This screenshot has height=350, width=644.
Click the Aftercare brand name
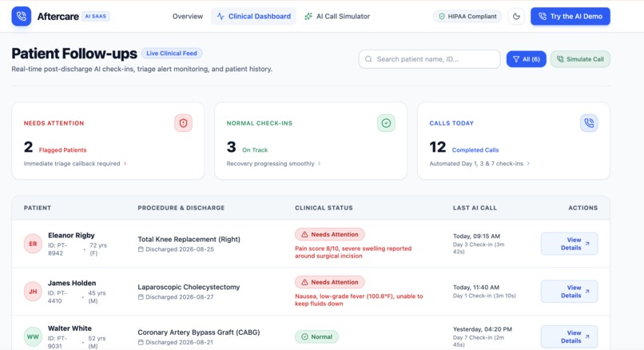click(58, 17)
